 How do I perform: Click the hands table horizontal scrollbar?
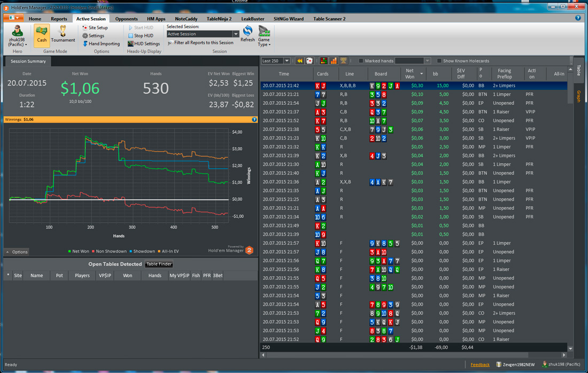pyautogui.click(x=397, y=355)
